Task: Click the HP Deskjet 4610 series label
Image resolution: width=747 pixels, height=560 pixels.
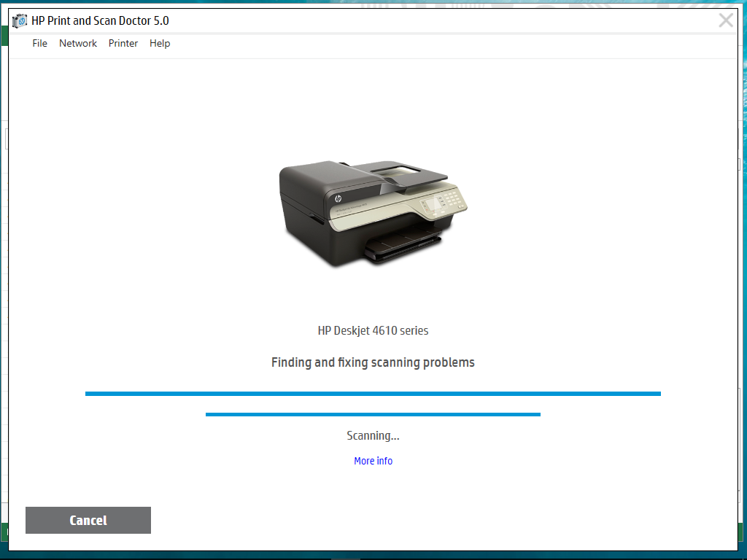Action: point(373,330)
